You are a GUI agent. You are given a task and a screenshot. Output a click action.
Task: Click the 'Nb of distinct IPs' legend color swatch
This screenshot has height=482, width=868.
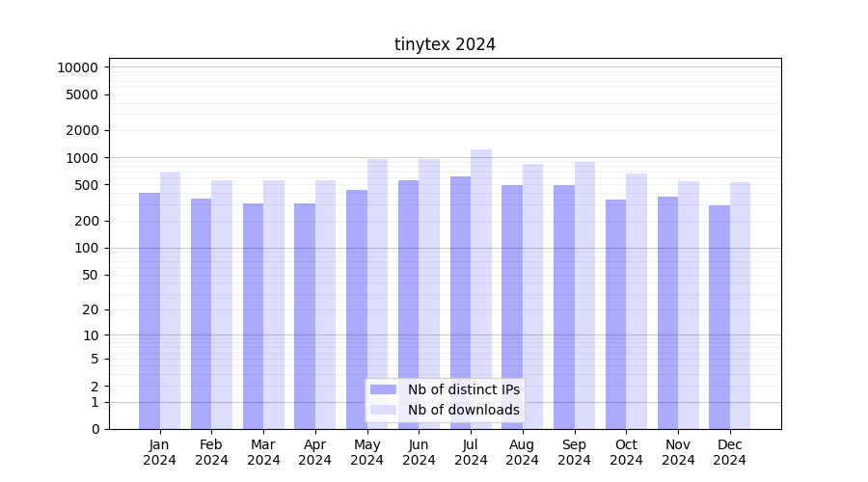383,389
